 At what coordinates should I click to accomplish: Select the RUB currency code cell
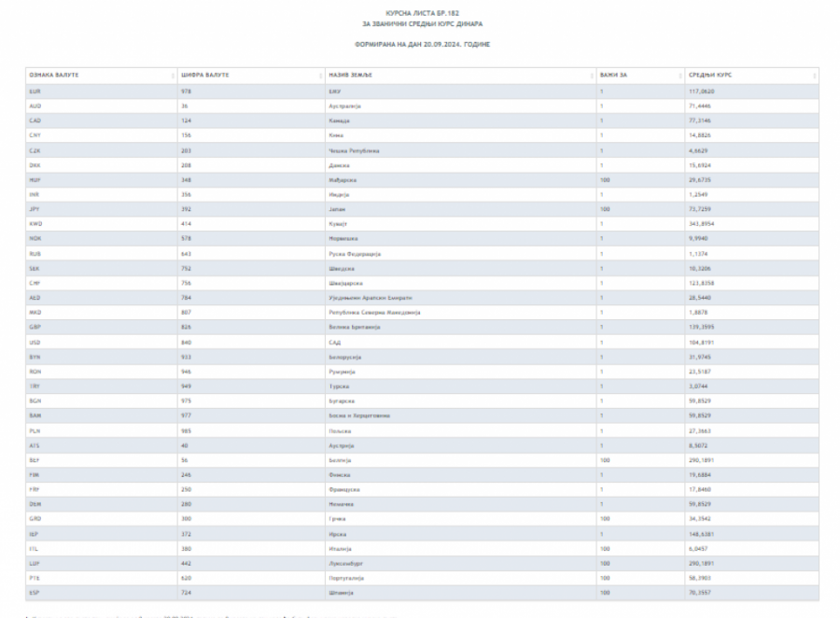pyautogui.click(x=35, y=254)
